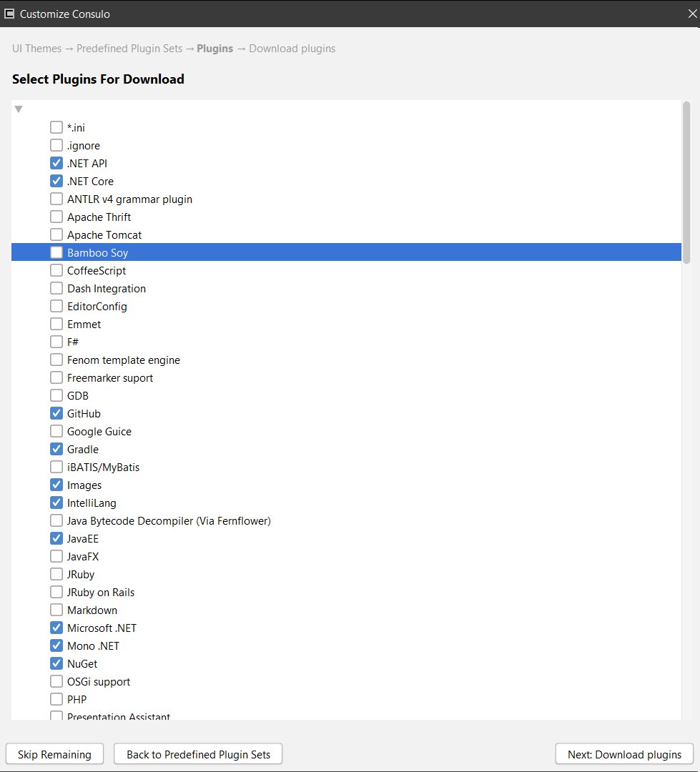The image size is (700, 772).
Task: Tick the Apache Tomcat checkbox
Action: (56, 234)
